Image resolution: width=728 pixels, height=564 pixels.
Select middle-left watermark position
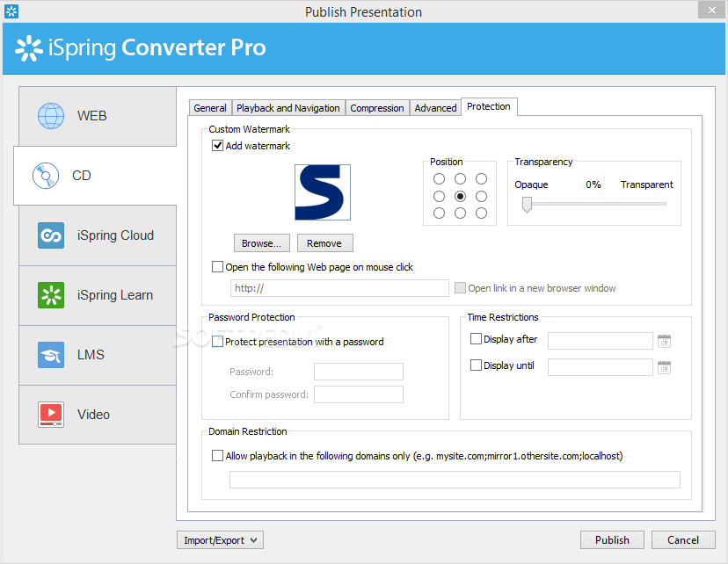point(439,196)
